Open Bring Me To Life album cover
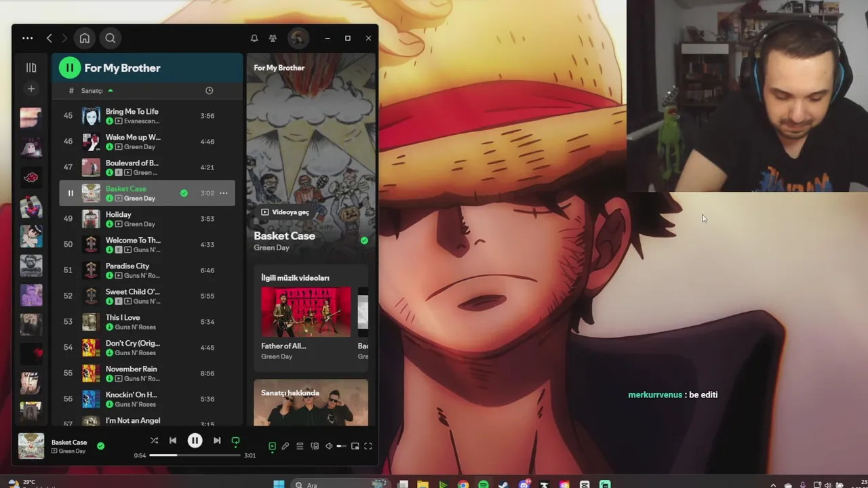This screenshot has width=868, height=488. (91, 116)
